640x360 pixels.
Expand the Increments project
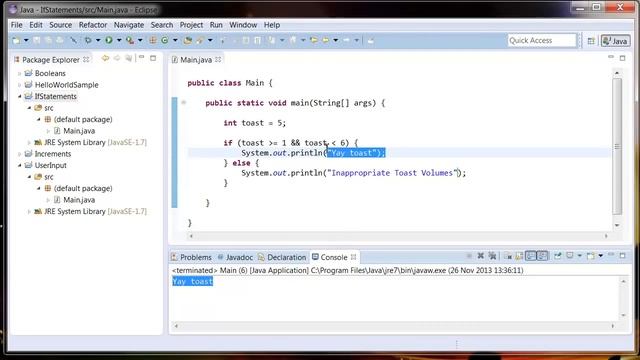coord(19,154)
